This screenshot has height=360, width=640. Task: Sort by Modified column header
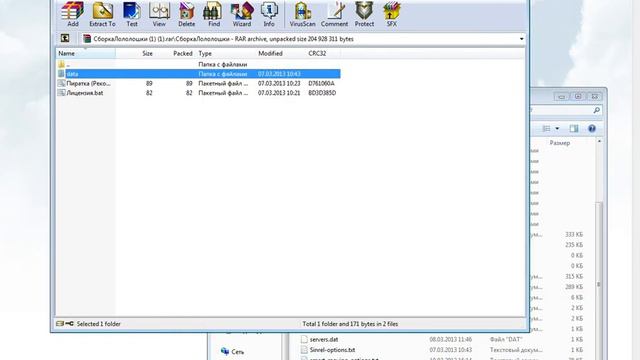[270, 53]
